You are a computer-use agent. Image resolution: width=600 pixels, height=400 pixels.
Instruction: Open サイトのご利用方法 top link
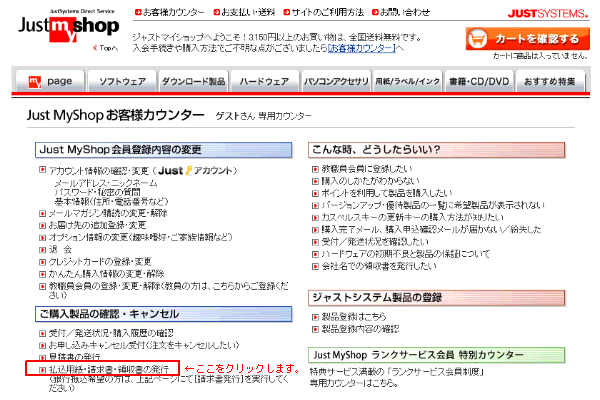[324, 12]
